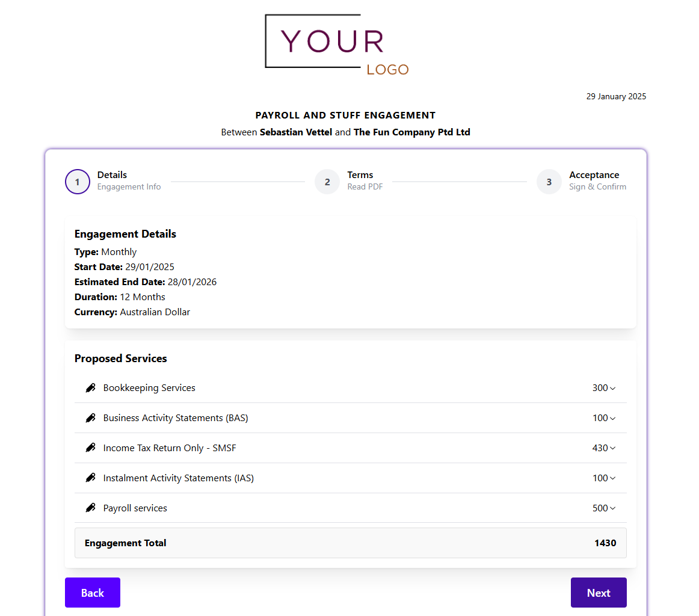Click step 3 circle icon for Acceptance
Viewport: 699px width, 616px height.
(x=549, y=182)
